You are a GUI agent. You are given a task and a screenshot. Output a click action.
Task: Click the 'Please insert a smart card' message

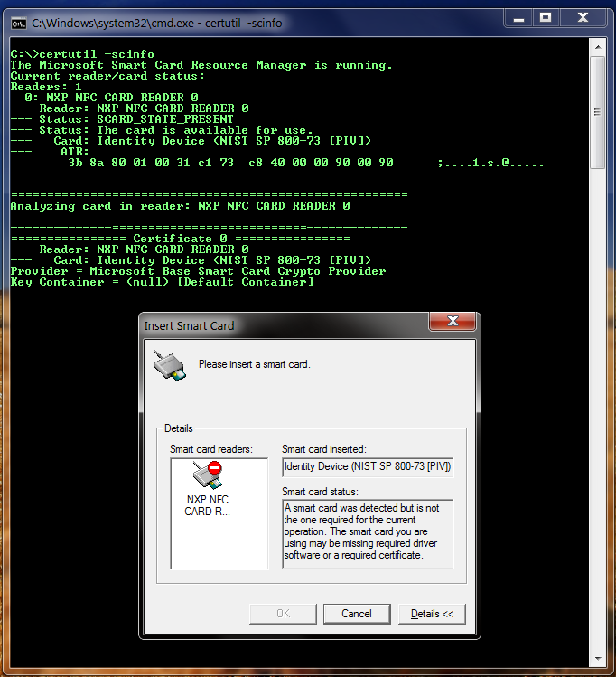pyautogui.click(x=254, y=364)
